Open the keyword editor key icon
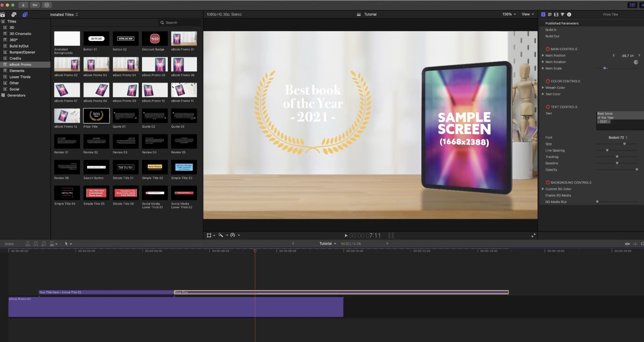This screenshot has height=342, width=644. (x=35, y=5)
